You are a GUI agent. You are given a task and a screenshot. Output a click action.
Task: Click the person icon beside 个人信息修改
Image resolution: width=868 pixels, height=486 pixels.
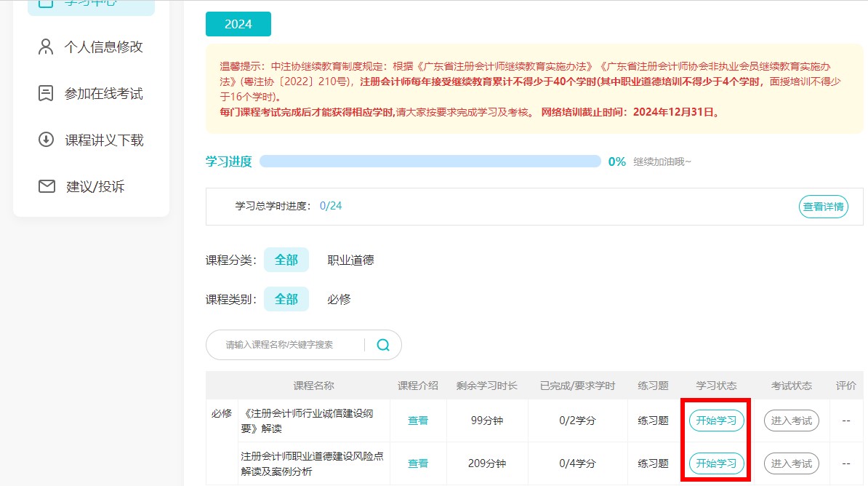(x=45, y=47)
